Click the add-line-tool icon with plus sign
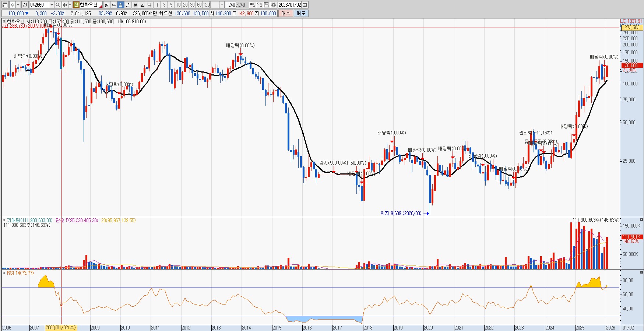This screenshot has height=331, width=644. point(260,5)
